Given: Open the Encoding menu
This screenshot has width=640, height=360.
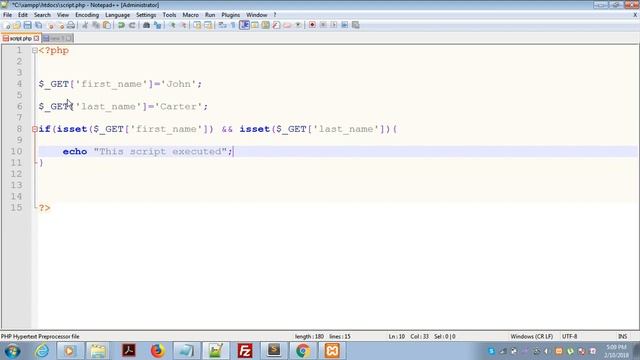Looking at the screenshot, I should (87, 15).
